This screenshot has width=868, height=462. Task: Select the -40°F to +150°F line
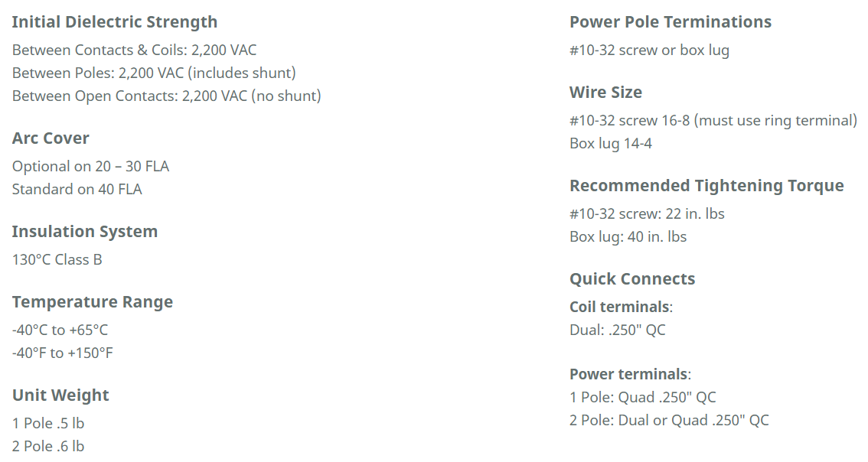point(63,353)
